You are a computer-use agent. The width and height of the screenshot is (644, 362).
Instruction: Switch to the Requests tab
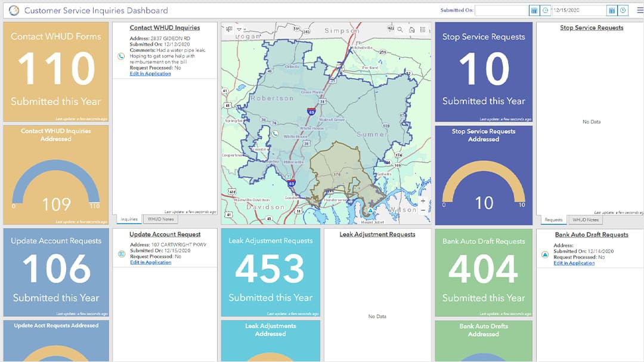click(553, 220)
